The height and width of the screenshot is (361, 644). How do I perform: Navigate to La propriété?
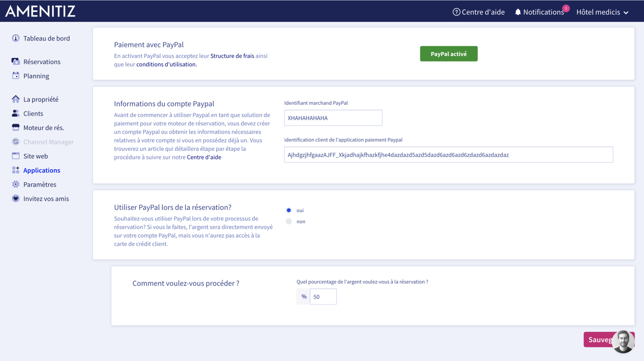pyautogui.click(x=41, y=99)
